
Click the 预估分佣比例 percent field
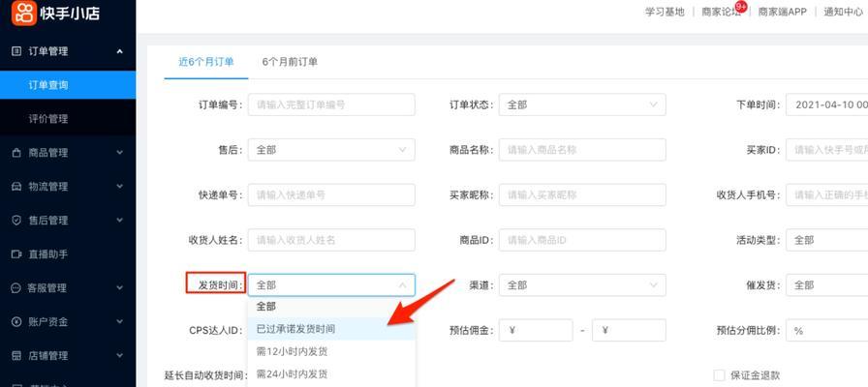826,331
